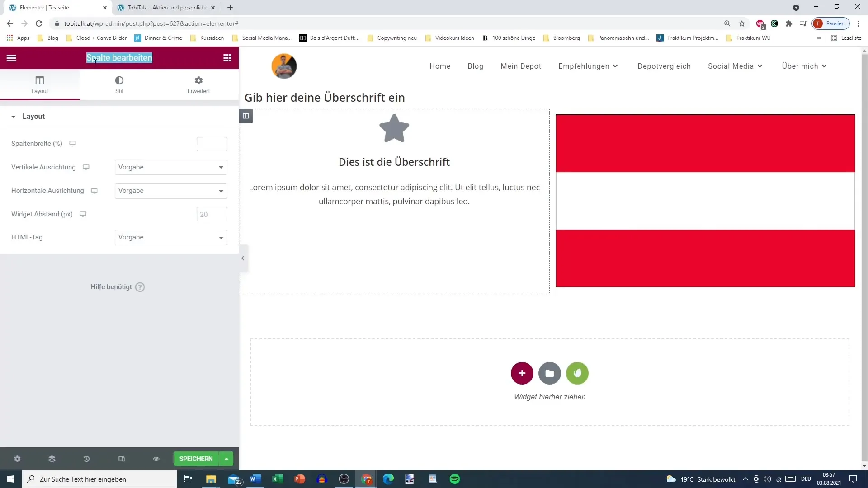Open the Windows Start menu
This screenshot has width=868, height=488.
click(11, 479)
